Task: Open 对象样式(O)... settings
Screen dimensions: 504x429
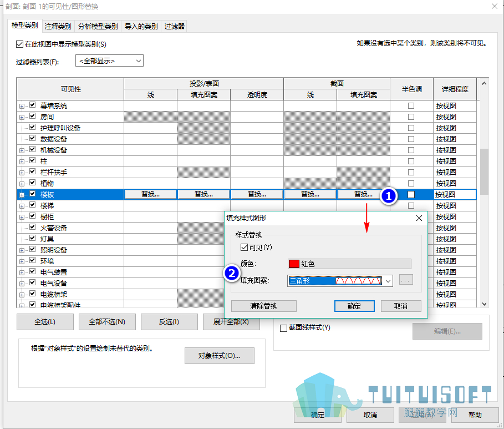Action: coord(219,356)
